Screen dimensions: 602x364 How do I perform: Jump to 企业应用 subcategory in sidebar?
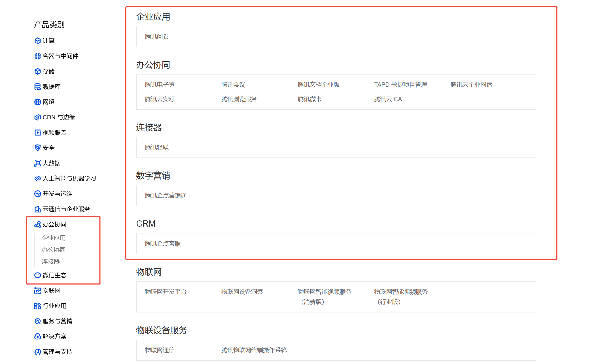click(54, 238)
